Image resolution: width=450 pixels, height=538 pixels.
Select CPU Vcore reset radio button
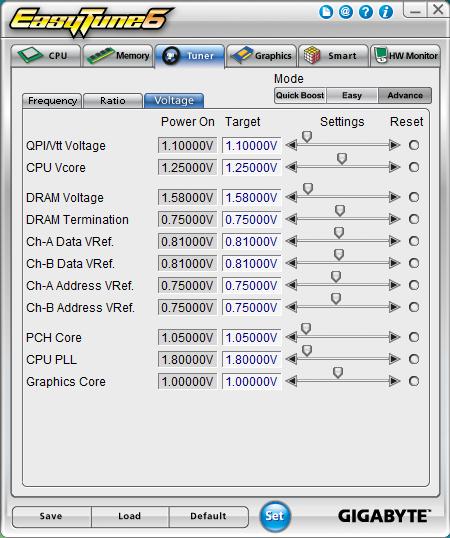(414, 167)
